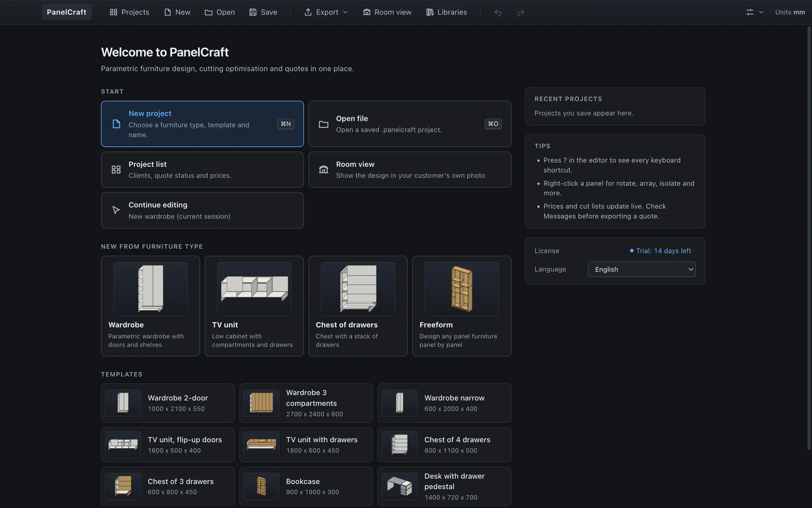
Task: Expand the chevron beside settings sliders
Action: point(761,12)
